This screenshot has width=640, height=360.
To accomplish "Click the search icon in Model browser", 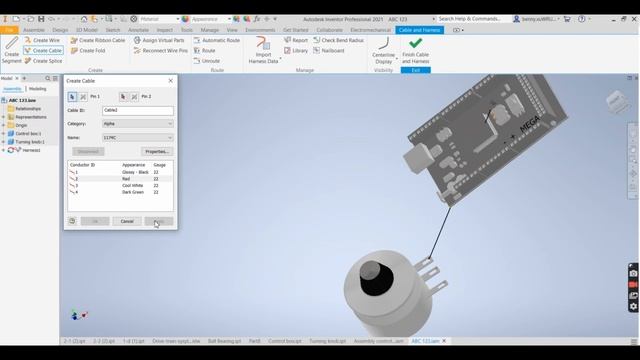I will point(48,78).
